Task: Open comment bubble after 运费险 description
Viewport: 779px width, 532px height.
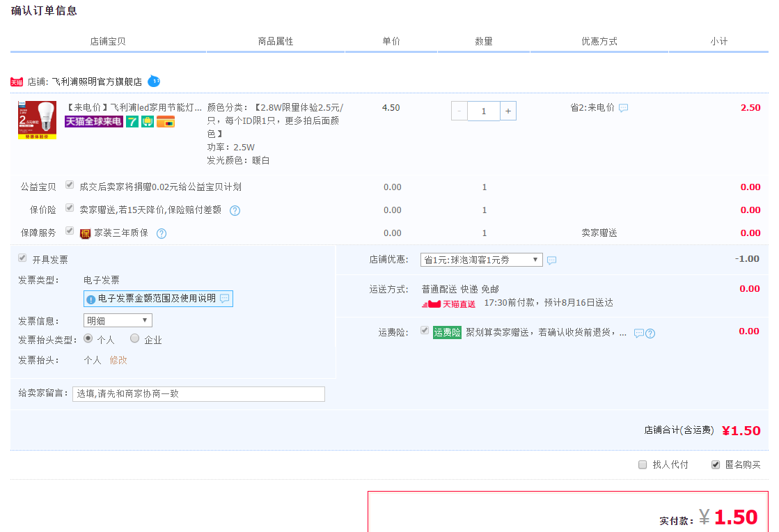Action: click(639, 334)
